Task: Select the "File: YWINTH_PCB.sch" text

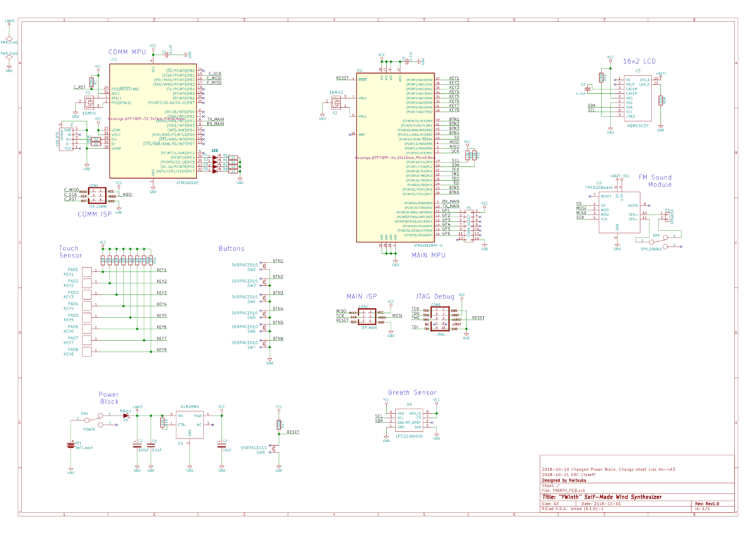Action: point(564,491)
